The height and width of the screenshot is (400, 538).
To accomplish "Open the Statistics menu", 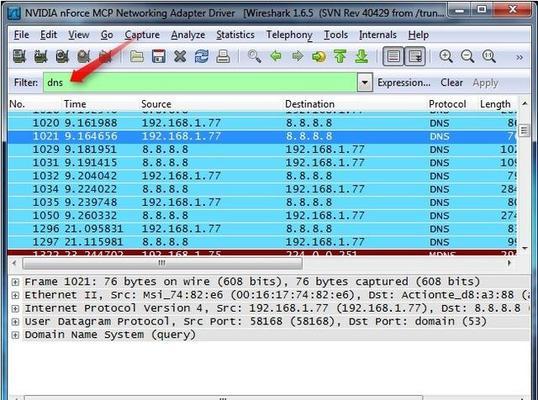I will click(x=235, y=35).
